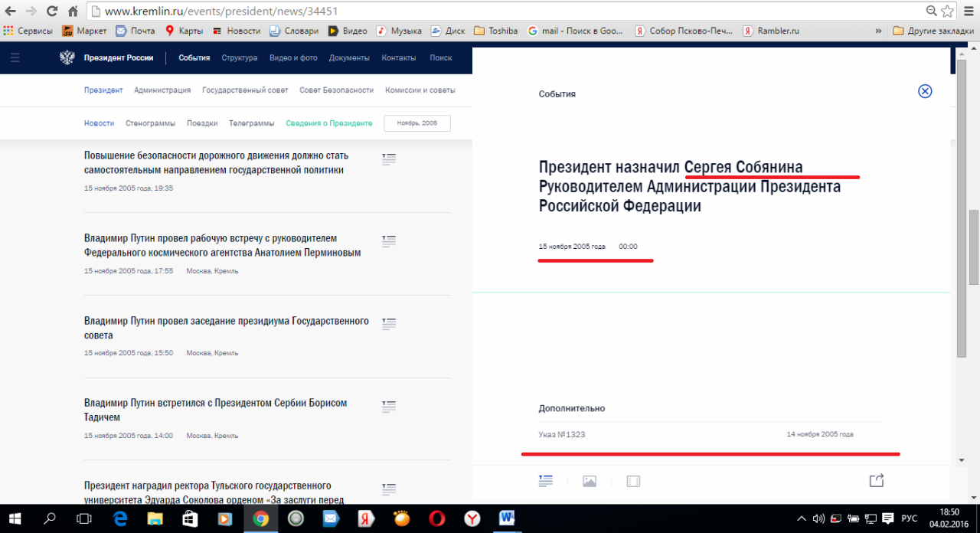Open the Сервисы apps bookmark

coord(28,31)
